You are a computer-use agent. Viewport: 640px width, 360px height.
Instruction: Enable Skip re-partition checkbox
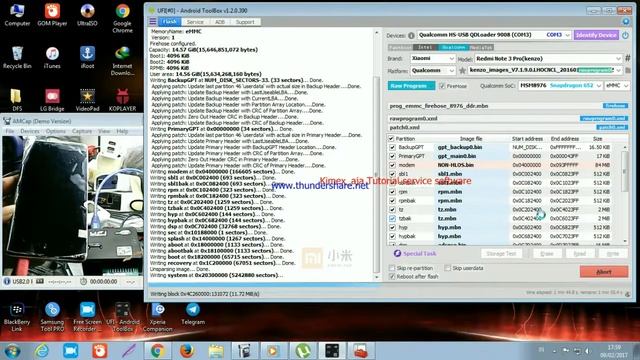tap(392, 268)
